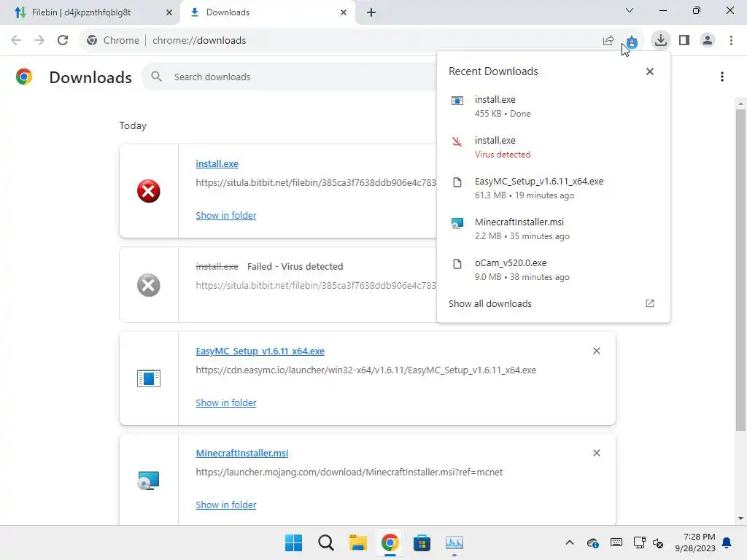Click the search magnifier icon
747x560 pixels.
pos(156,77)
